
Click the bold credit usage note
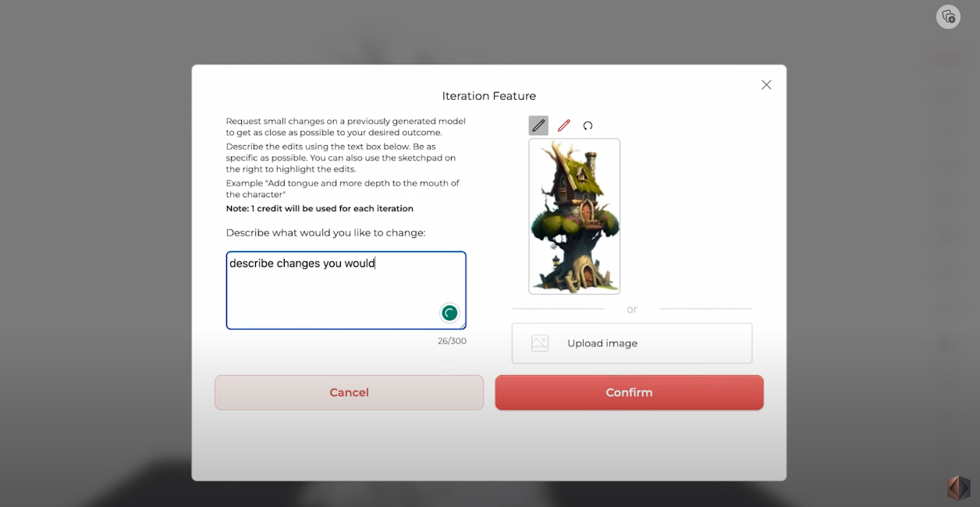click(319, 209)
